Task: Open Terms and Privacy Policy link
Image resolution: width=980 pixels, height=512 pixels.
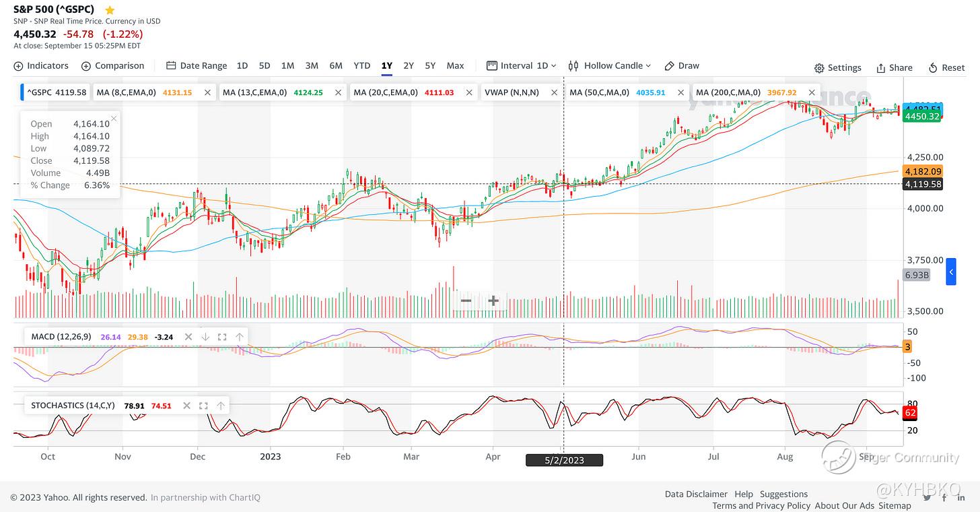Action: (x=761, y=506)
